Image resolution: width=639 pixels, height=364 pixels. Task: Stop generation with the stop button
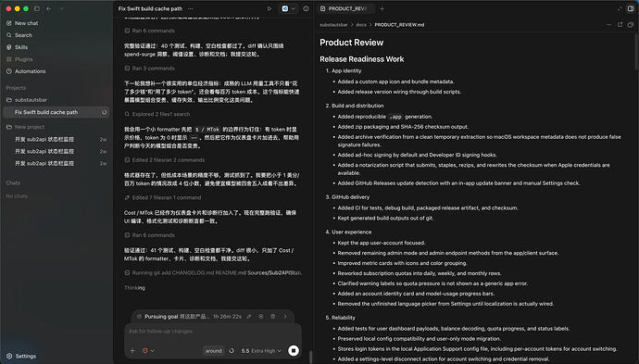[x=294, y=350]
